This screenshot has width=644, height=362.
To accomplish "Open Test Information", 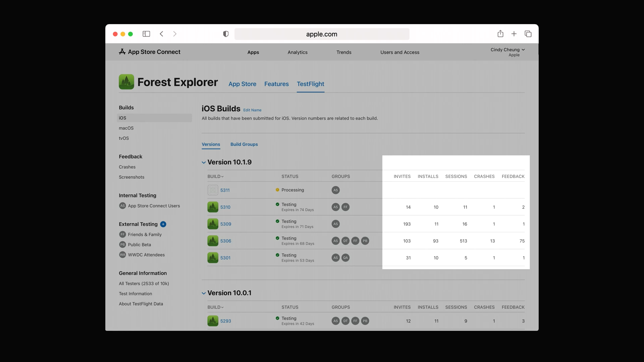I will tap(135, 294).
